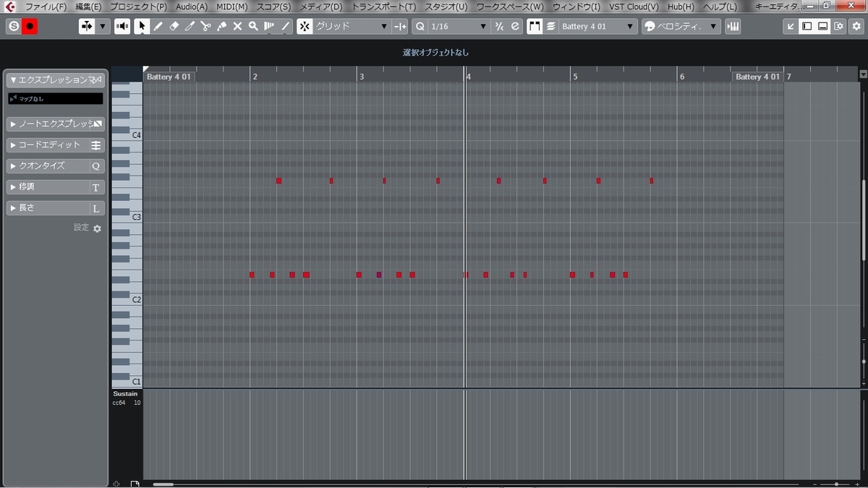
Task: Open the 1/16 quantize preset dropdown
Action: (x=459, y=26)
